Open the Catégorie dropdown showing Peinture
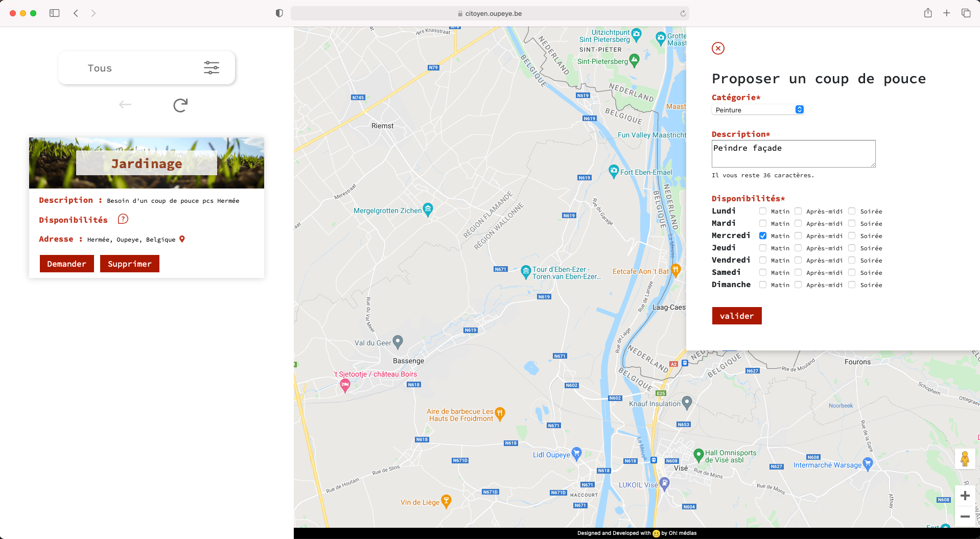Viewport: 980px width, 539px height. tap(758, 110)
